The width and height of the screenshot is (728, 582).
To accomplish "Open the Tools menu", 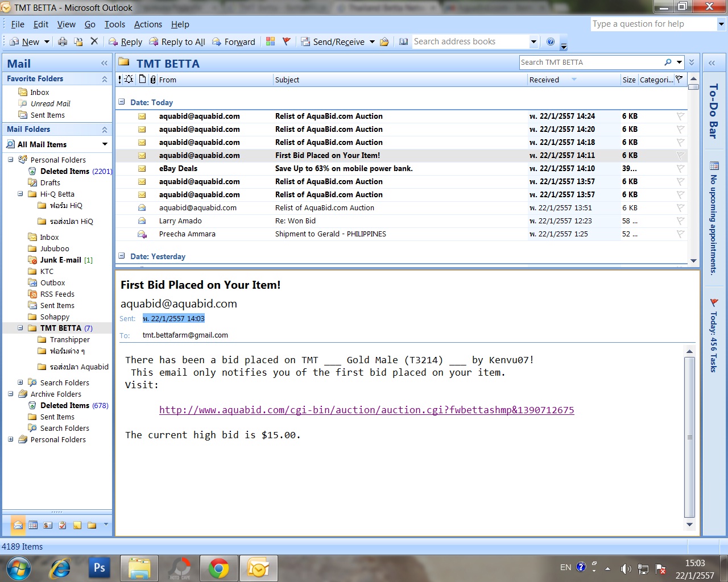I will coord(115,24).
